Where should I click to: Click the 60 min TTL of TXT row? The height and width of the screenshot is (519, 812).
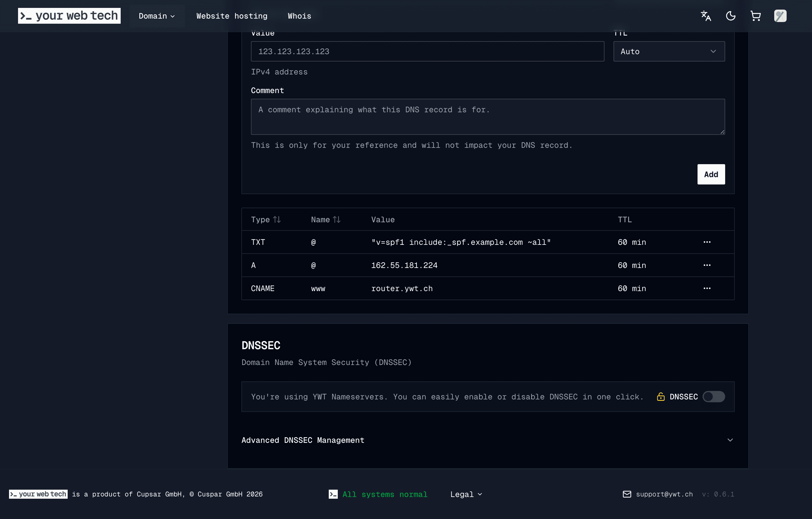click(x=632, y=242)
